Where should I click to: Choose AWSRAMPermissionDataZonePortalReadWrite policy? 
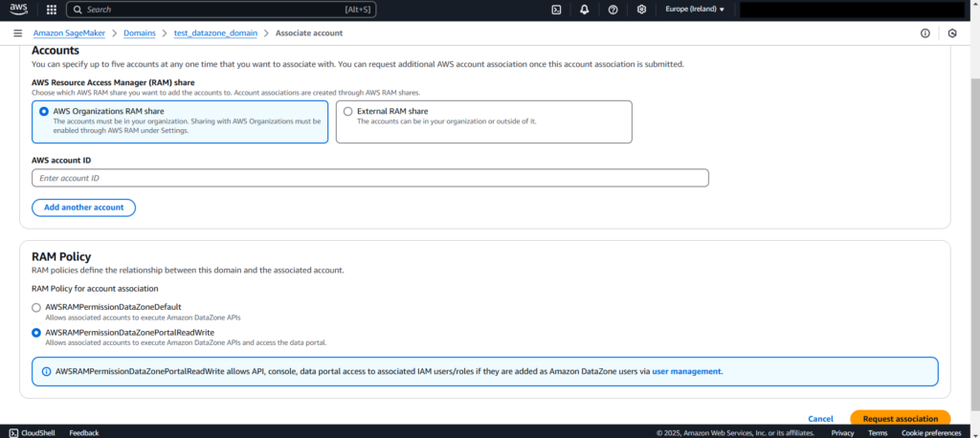[36, 333]
